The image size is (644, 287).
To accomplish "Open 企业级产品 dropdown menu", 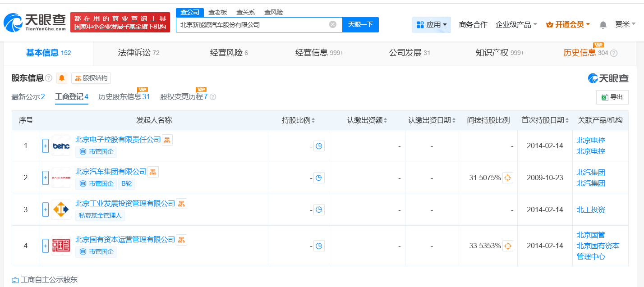I will [x=516, y=25].
